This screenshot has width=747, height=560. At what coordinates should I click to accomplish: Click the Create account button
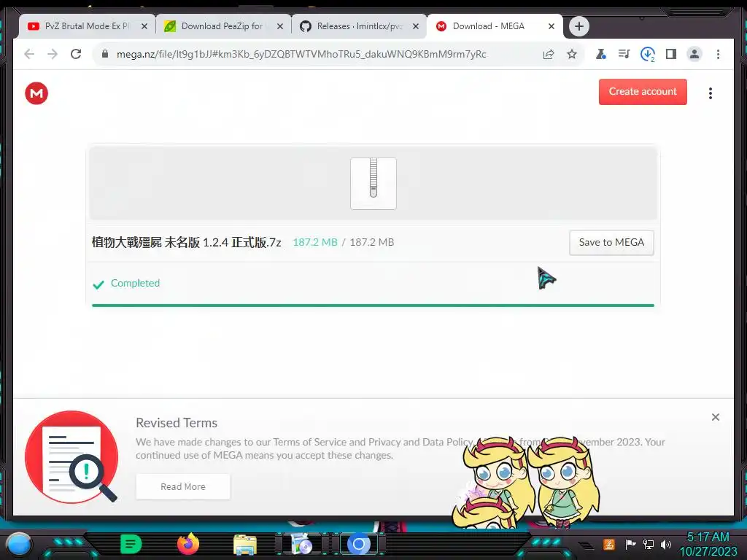[643, 91]
